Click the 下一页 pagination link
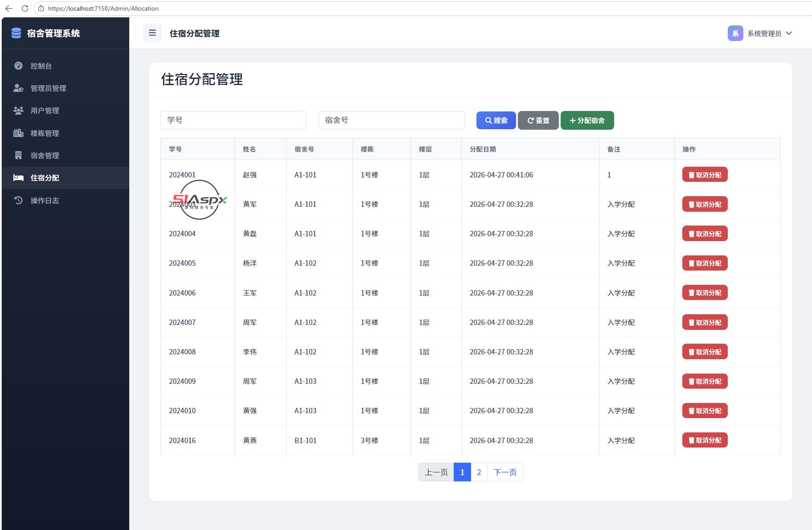Image resolution: width=812 pixels, height=530 pixels. [505, 472]
